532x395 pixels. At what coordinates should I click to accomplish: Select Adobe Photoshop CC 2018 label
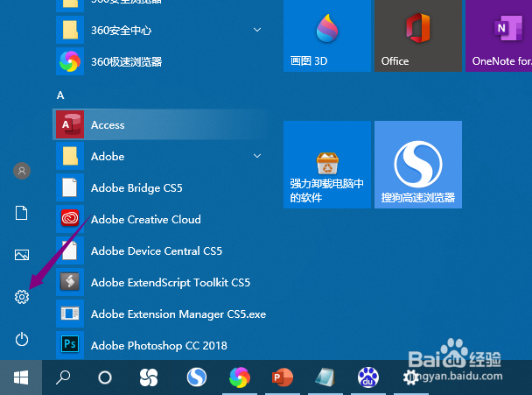point(158,346)
